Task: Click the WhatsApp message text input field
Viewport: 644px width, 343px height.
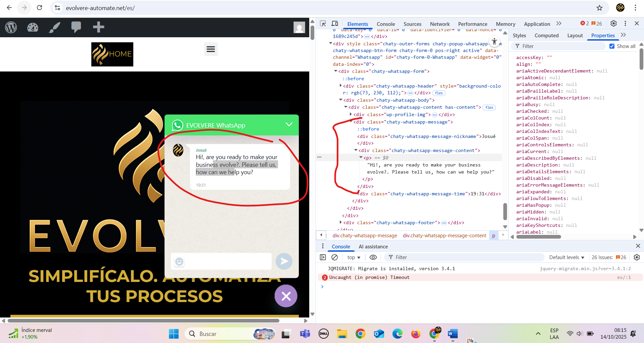Action: point(228,261)
